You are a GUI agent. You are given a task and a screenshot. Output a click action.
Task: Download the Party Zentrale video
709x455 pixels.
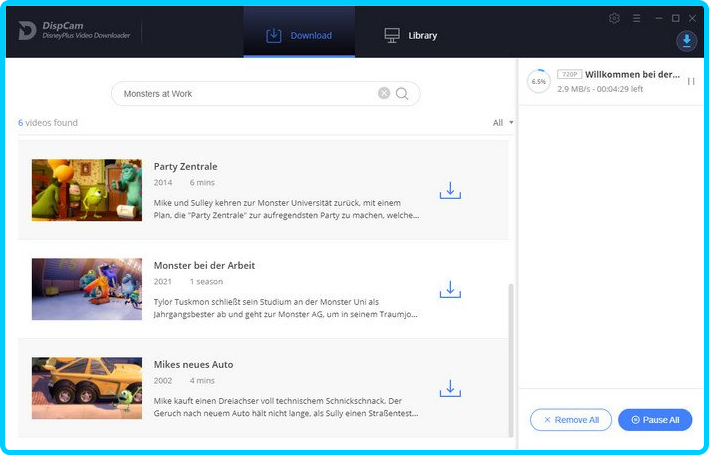pos(450,190)
